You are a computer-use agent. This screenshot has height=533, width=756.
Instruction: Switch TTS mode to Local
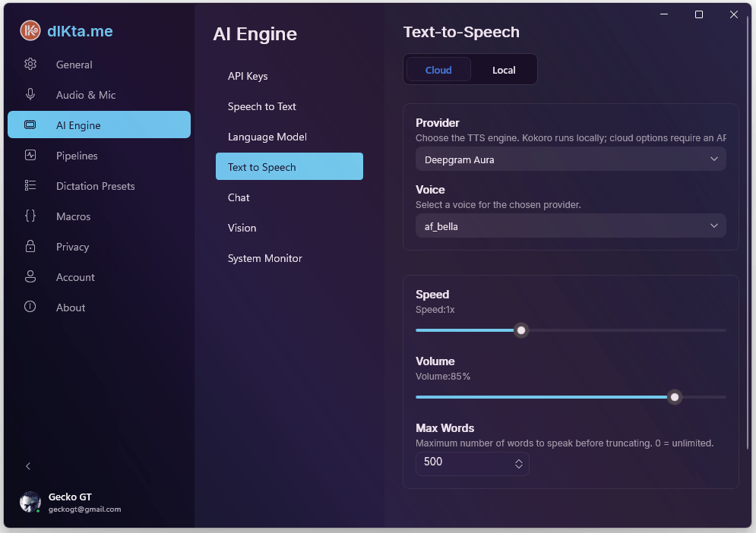pos(504,70)
